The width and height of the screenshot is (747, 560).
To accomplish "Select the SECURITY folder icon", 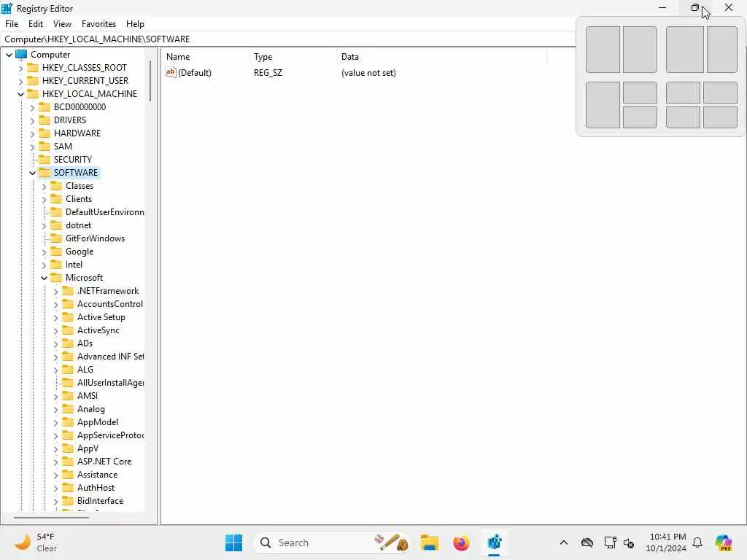I will [44, 159].
